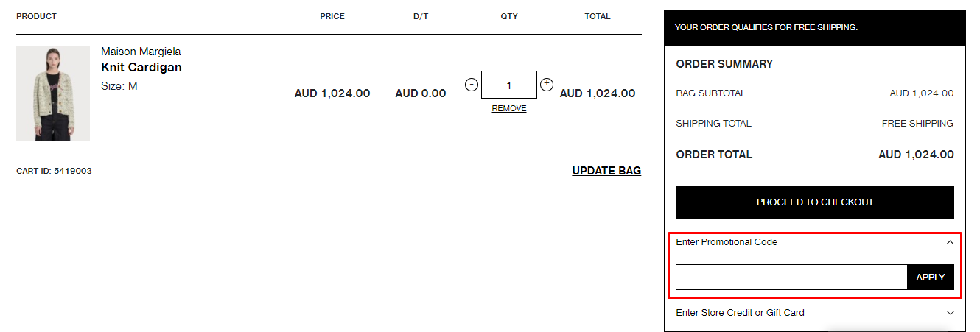
Task: Decrease the cardigan quantity with minus icon
Action: point(472,85)
